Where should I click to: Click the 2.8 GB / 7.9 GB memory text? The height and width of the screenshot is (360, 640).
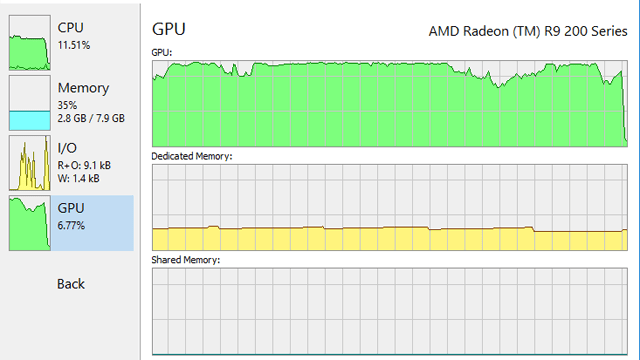pos(91,118)
